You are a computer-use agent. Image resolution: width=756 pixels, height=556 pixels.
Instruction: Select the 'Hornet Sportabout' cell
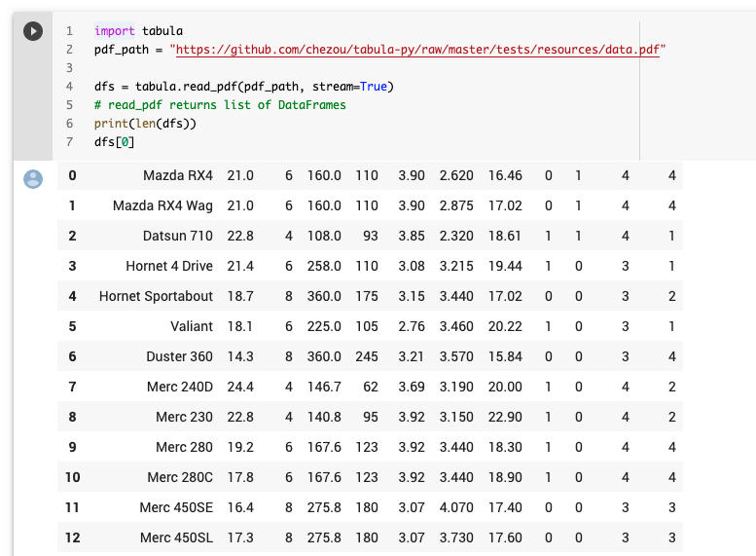tap(156, 296)
